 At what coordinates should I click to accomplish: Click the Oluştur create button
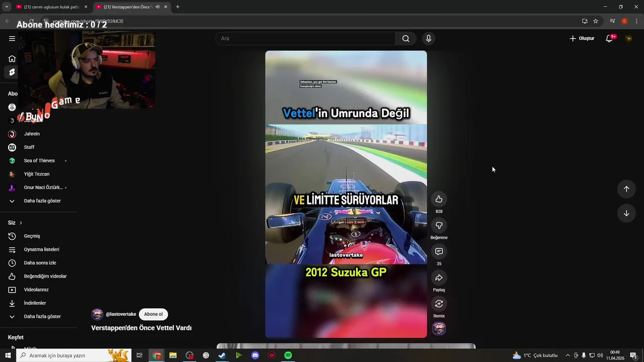coord(582,39)
